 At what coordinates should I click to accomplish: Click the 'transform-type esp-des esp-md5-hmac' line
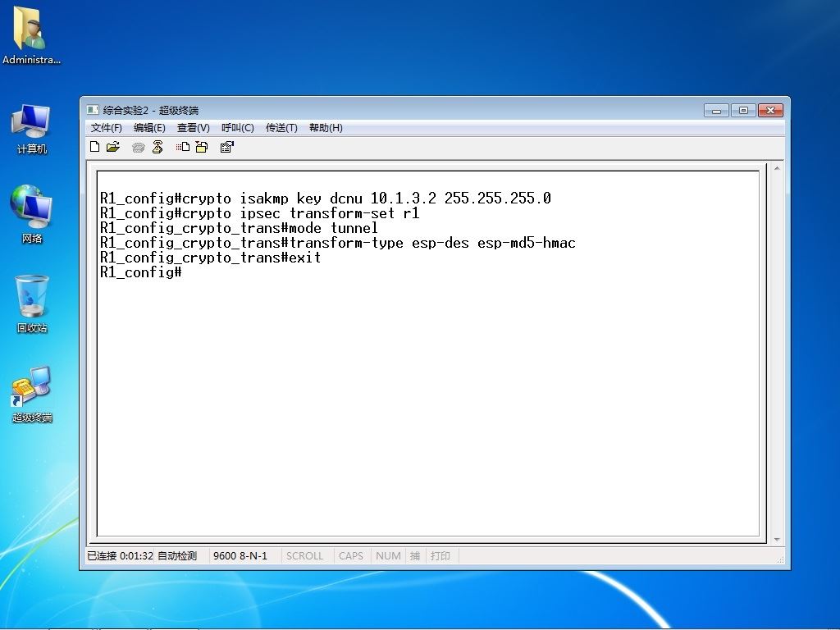pos(337,243)
